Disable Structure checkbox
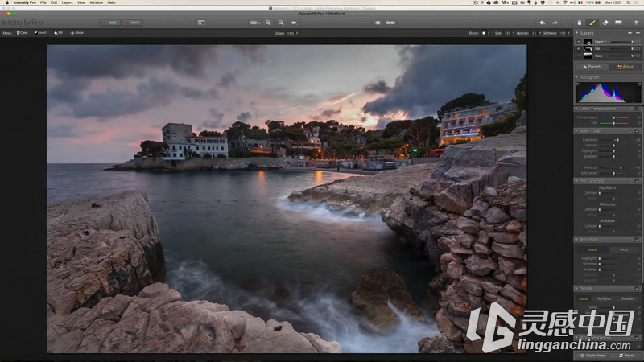This screenshot has height=362, width=644. 637,240
